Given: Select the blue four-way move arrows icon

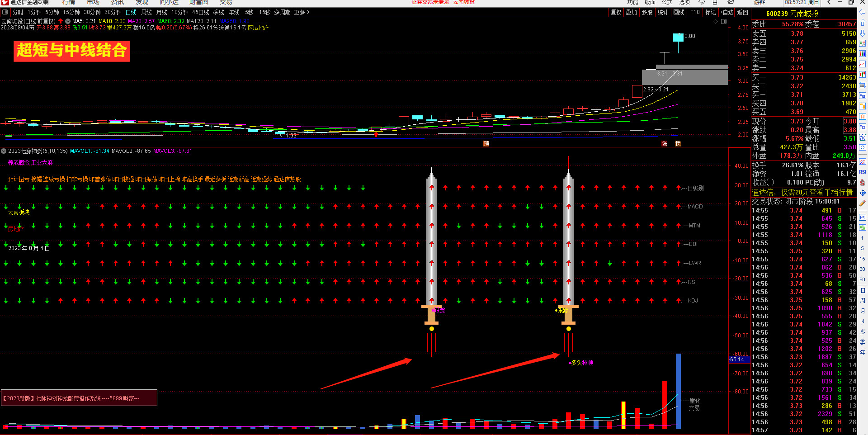Looking at the screenshot, I should (863, 193).
